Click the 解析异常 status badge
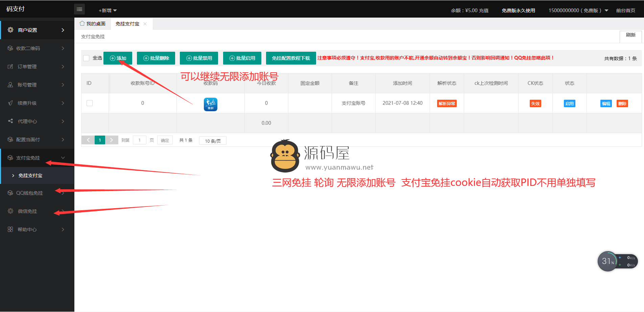644x312 pixels. pyautogui.click(x=447, y=103)
